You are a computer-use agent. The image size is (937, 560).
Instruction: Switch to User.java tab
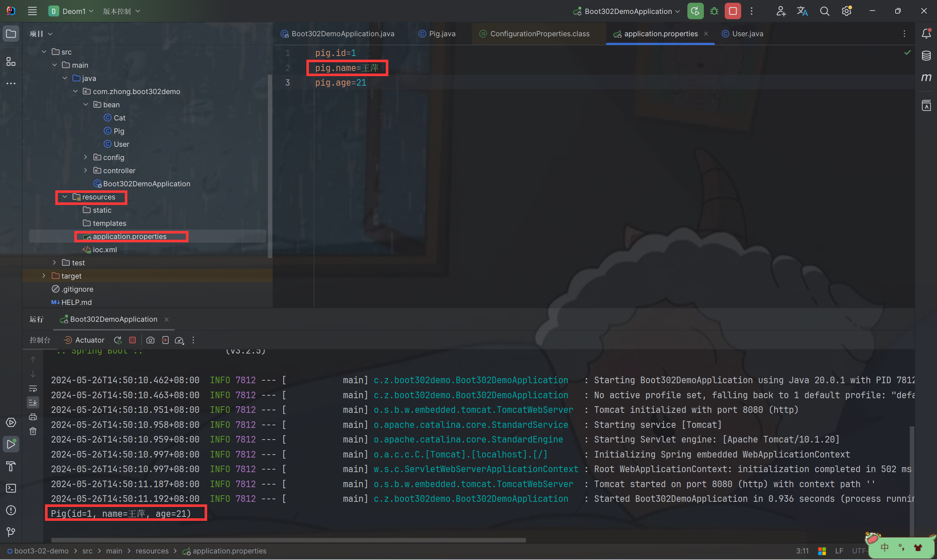coord(742,34)
